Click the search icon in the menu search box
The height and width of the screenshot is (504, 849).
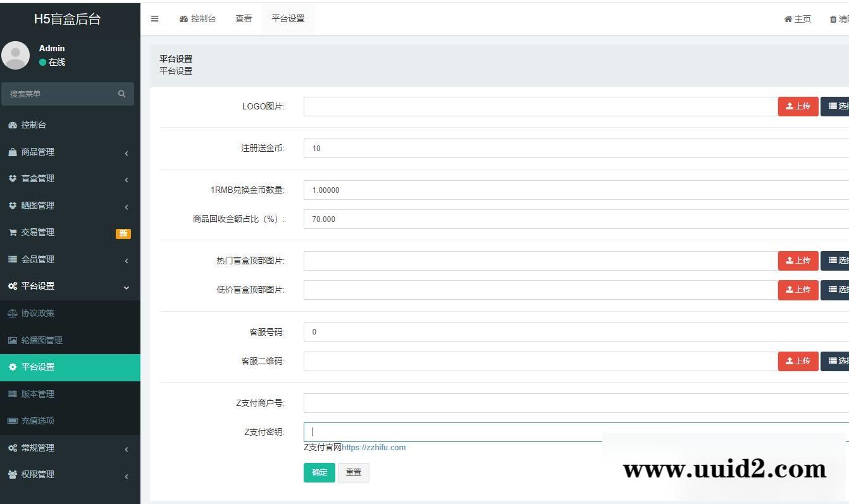tap(121, 94)
